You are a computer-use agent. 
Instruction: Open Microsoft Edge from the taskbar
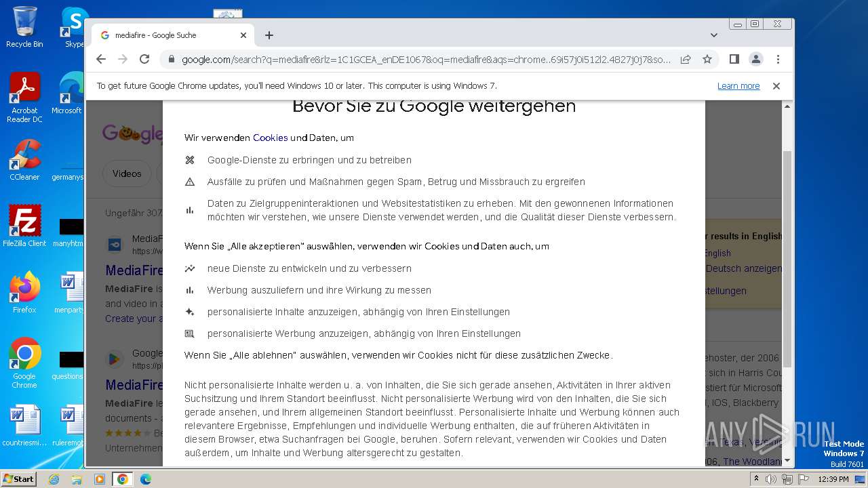pyautogui.click(x=146, y=479)
